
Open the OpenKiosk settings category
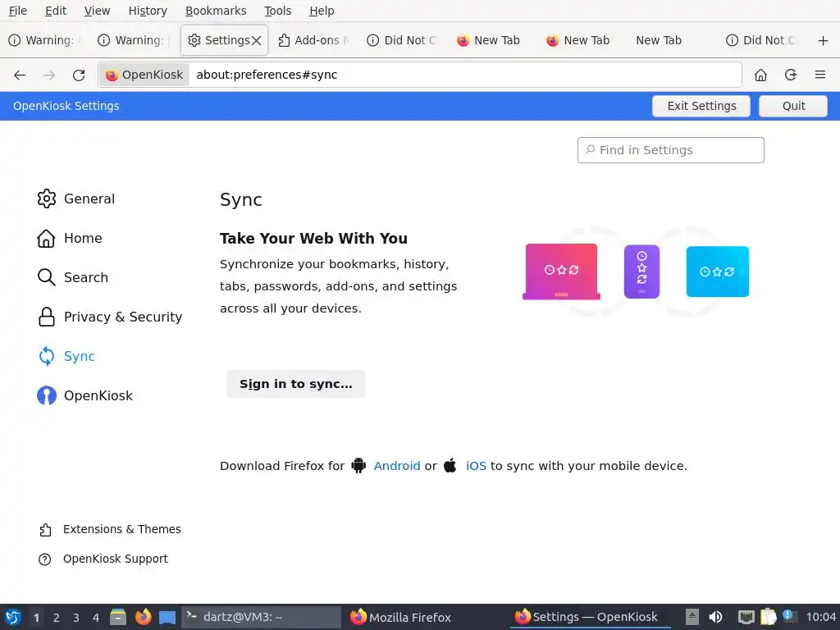(85, 396)
